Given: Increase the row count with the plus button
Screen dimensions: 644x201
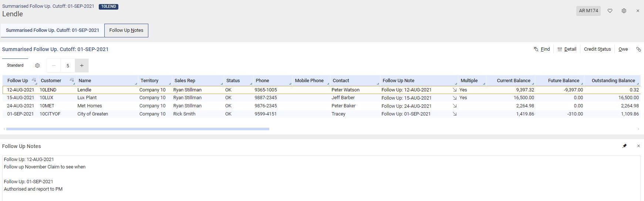Looking at the screenshot, I should pos(82,66).
